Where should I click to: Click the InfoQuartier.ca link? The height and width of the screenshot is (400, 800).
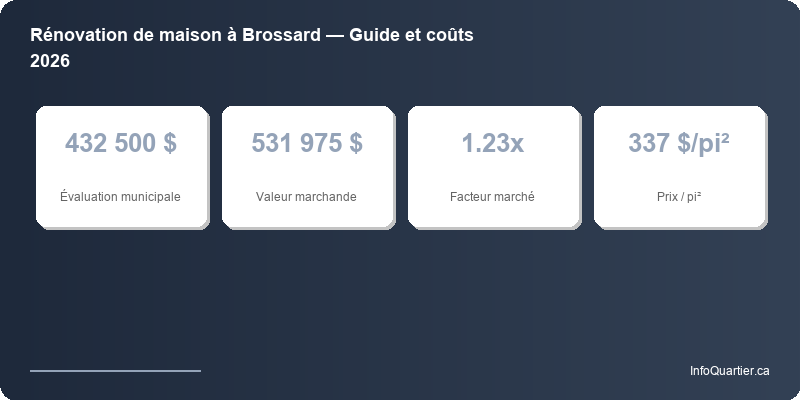tap(729, 371)
